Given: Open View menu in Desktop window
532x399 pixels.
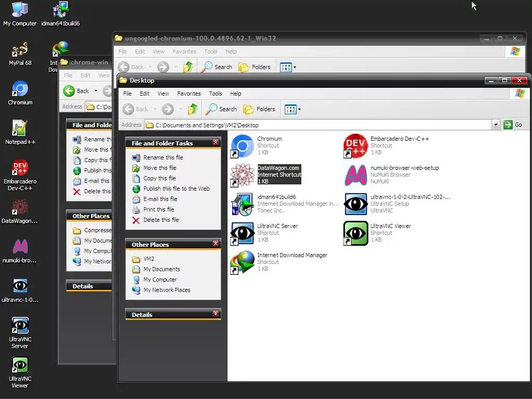Looking at the screenshot, I should [163, 94].
